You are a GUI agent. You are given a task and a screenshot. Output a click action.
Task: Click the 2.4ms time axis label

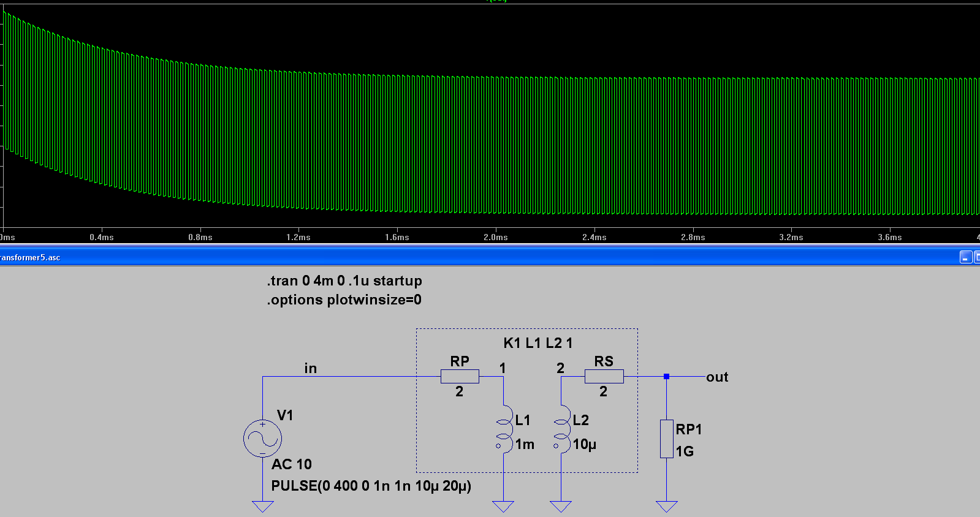(x=594, y=237)
